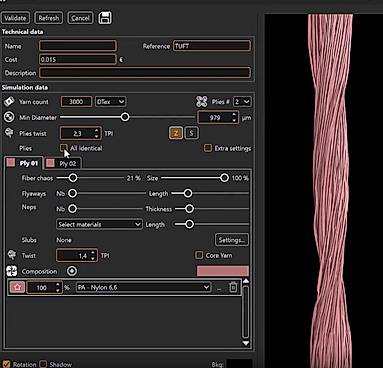The image size is (383, 368).
Task: Open the ellipsis next to Nylon material
Action: [x=219, y=288]
